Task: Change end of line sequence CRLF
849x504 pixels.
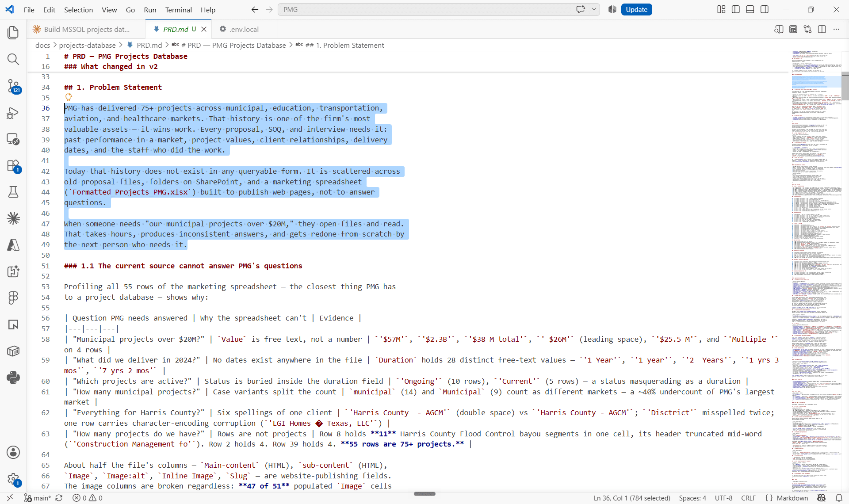Action: click(749, 498)
